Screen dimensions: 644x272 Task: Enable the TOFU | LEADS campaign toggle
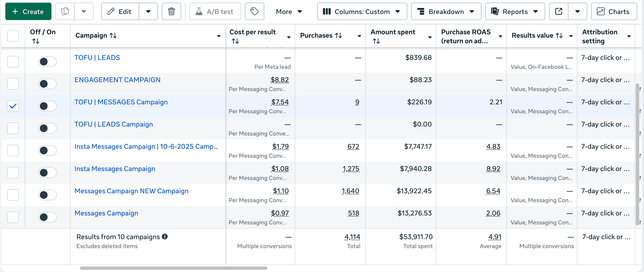47,62
